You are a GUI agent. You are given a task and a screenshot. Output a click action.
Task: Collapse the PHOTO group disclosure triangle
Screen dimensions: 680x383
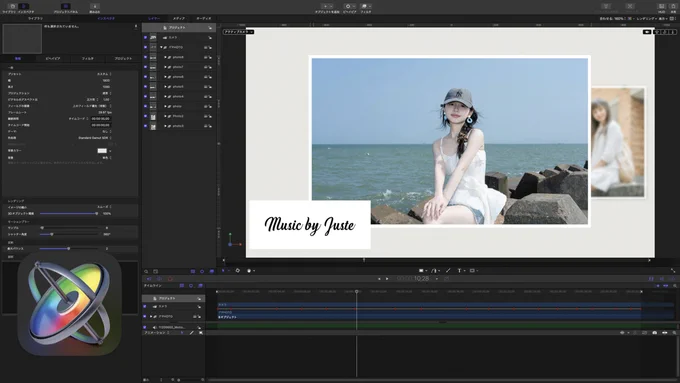[161, 47]
